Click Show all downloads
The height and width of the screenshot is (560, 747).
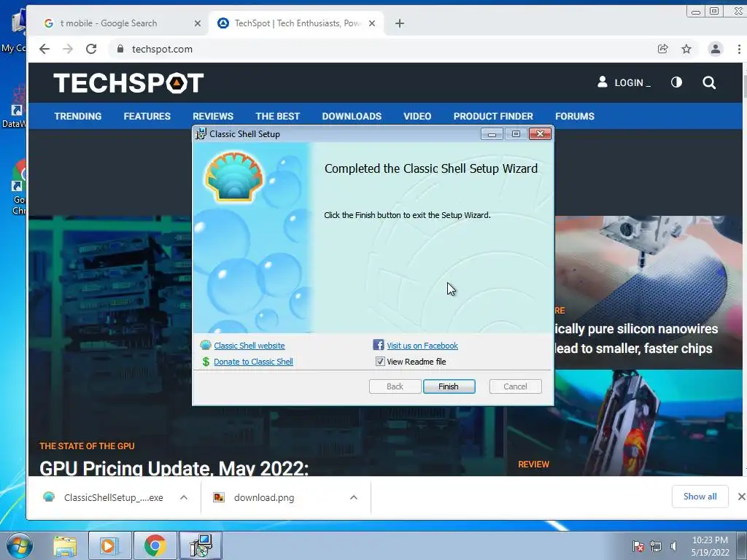(700, 497)
